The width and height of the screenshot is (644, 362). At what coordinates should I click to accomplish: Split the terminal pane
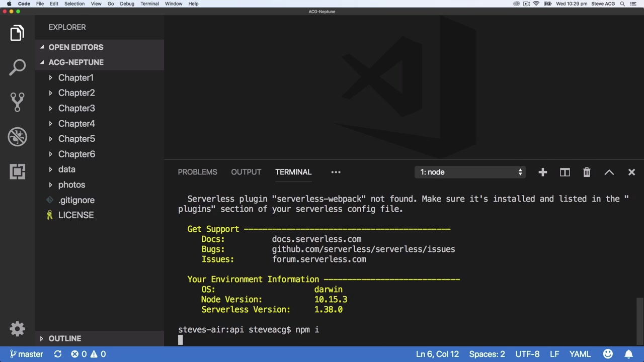[x=565, y=172]
